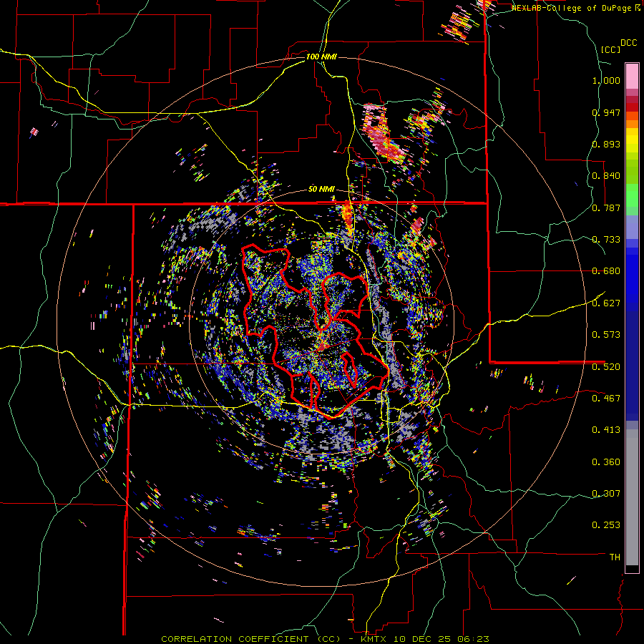Click the 0.947 scale value
This screenshot has width=644, height=644.
click(x=606, y=112)
